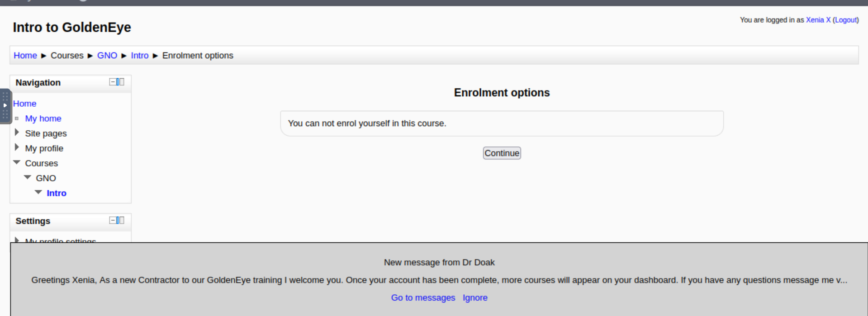Hide the Settings block
This screenshot has width=868, height=316.
pyautogui.click(x=112, y=220)
